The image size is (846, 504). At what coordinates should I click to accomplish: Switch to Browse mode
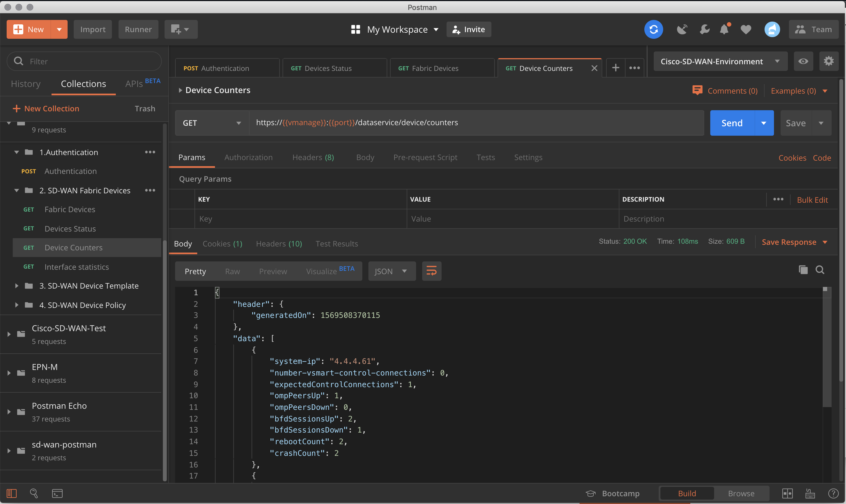741,493
